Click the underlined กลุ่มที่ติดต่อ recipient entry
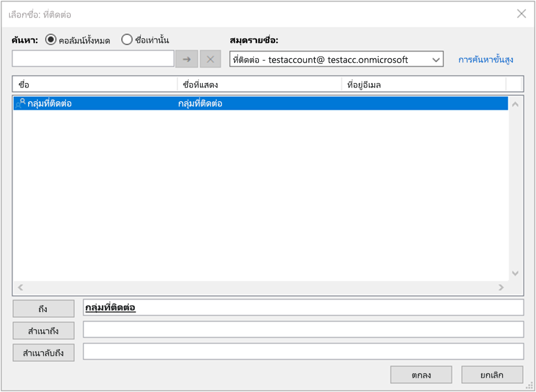The width and height of the screenshot is (536, 392). click(x=110, y=307)
